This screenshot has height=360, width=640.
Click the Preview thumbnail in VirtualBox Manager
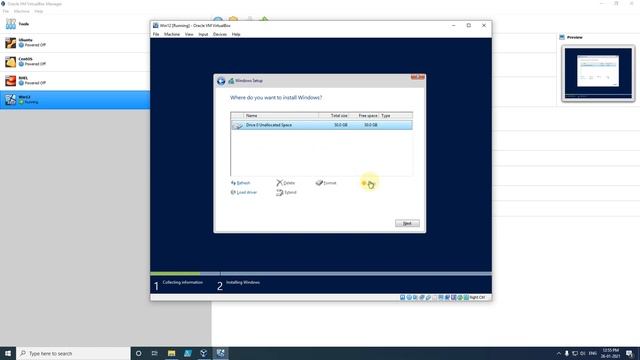click(598, 73)
